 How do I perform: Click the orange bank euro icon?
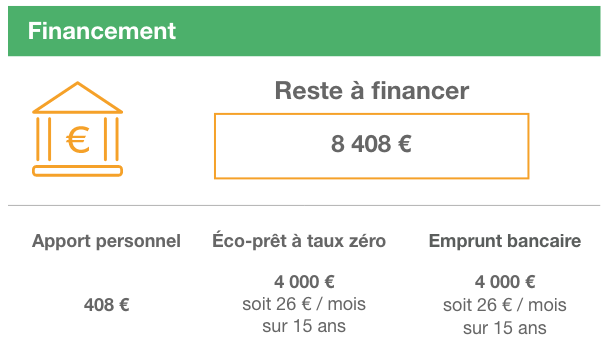point(77,129)
